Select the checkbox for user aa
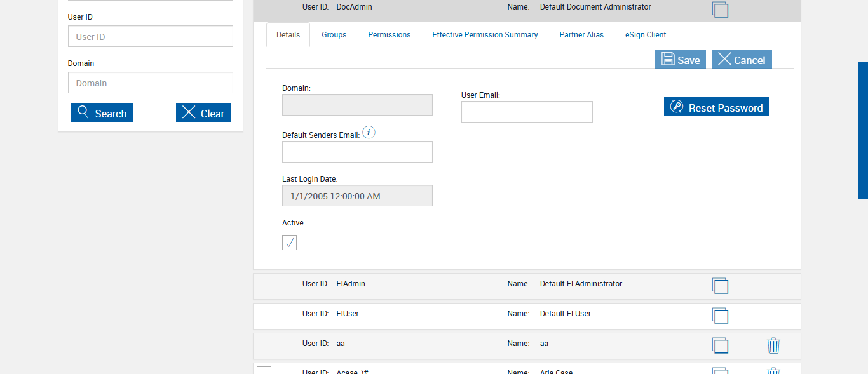The image size is (868, 374). click(x=264, y=344)
